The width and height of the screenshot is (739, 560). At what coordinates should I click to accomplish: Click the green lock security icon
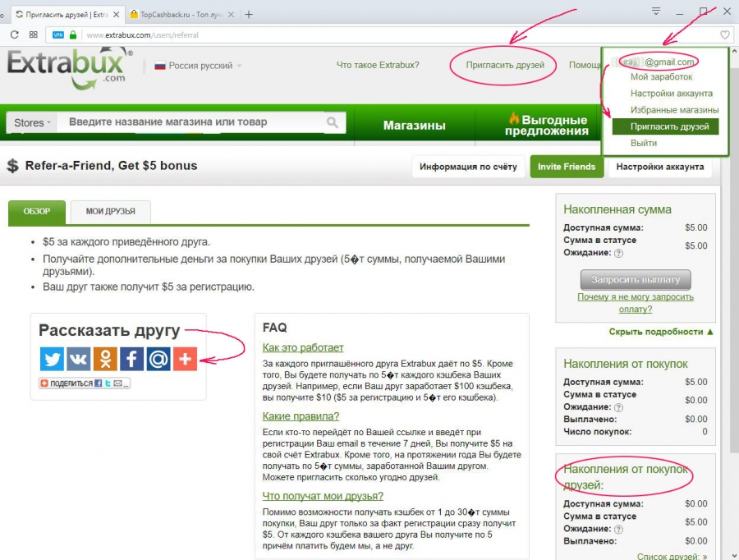point(73,34)
